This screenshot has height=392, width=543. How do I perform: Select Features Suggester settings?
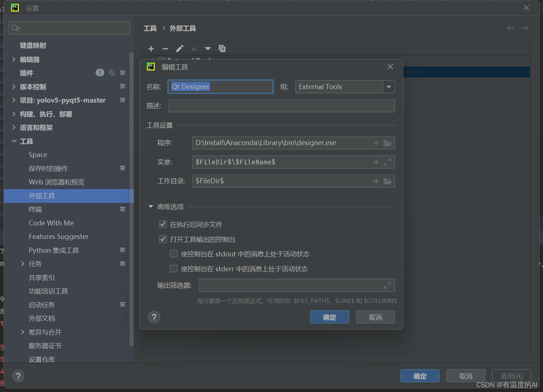coord(59,237)
